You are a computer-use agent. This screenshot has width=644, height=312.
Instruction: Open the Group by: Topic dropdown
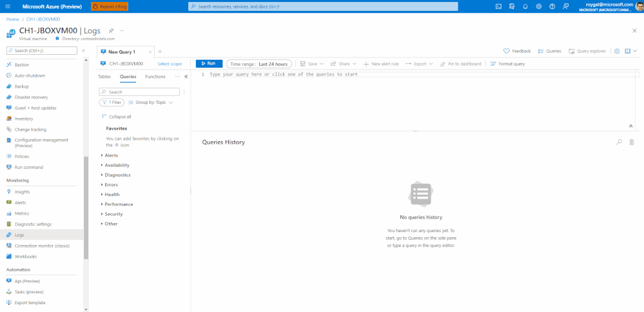151,102
